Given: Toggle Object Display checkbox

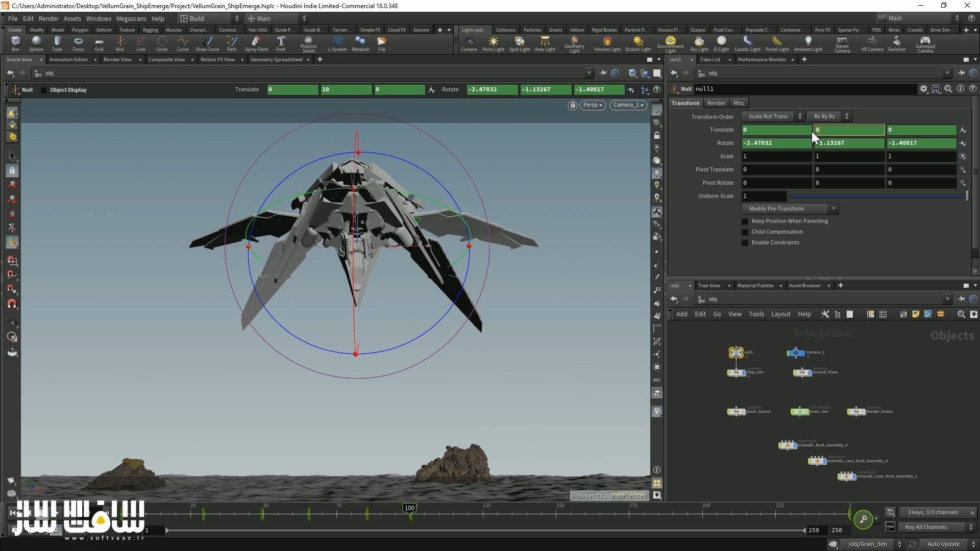Looking at the screenshot, I should [x=43, y=90].
